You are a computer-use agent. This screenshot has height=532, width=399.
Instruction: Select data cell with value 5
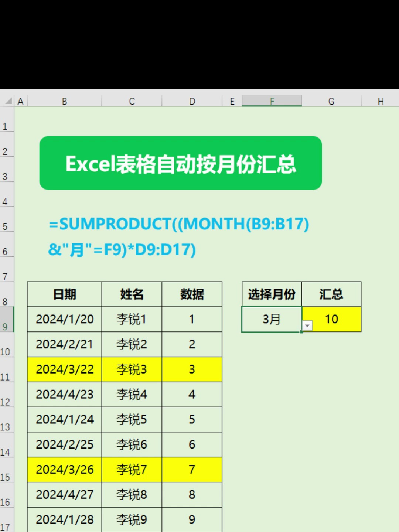[192, 420]
